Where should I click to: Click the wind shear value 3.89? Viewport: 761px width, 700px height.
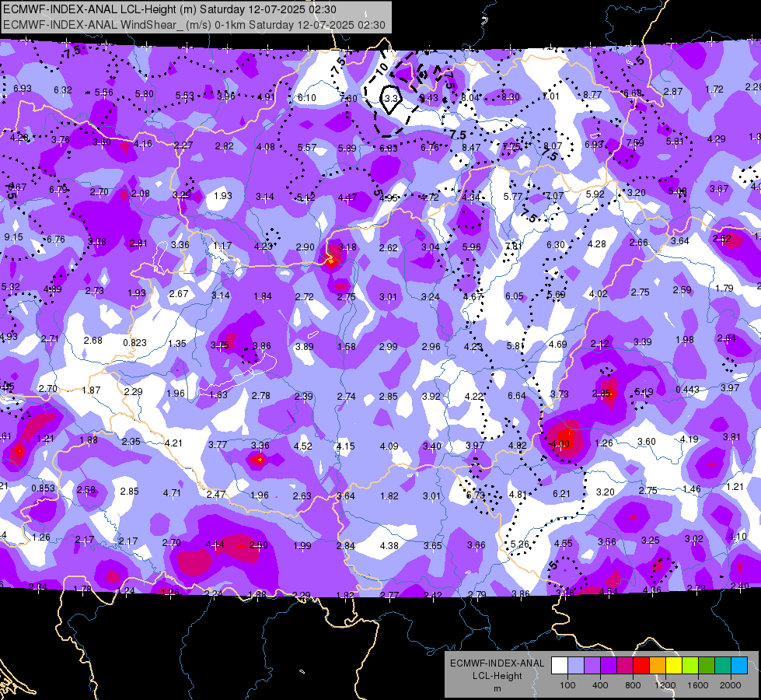coord(304,346)
